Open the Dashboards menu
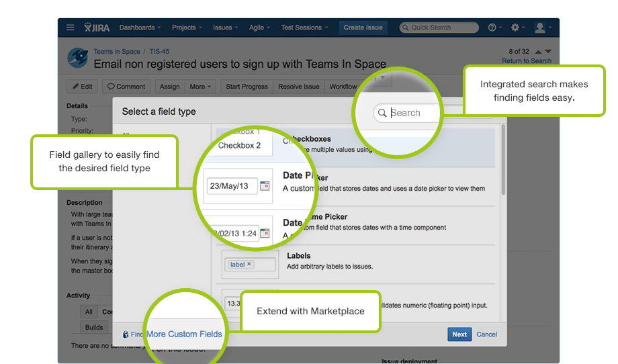This screenshot has width=618, height=364. point(140,28)
